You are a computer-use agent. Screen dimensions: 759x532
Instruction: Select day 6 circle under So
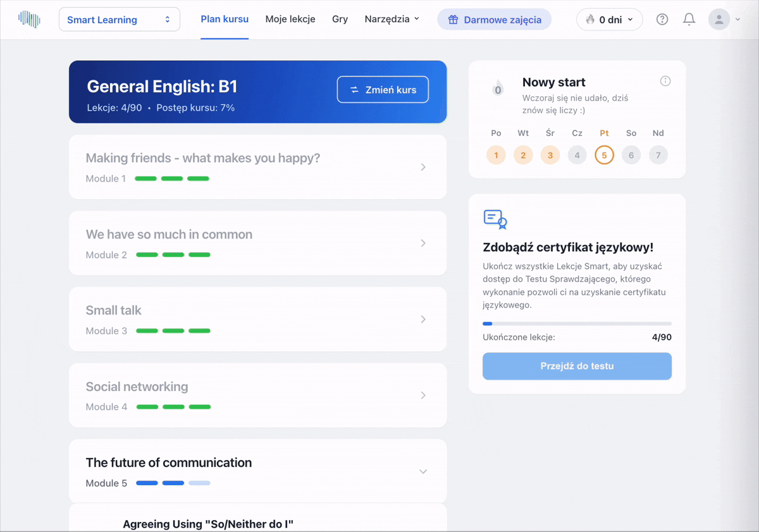point(631,155)
